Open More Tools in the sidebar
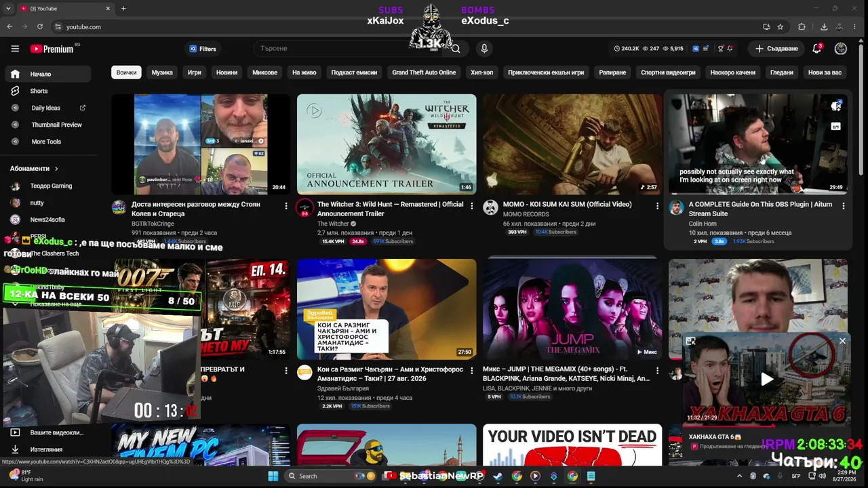Image resolution: width=868 pixels, height=488 pixels. coord(47,142)
